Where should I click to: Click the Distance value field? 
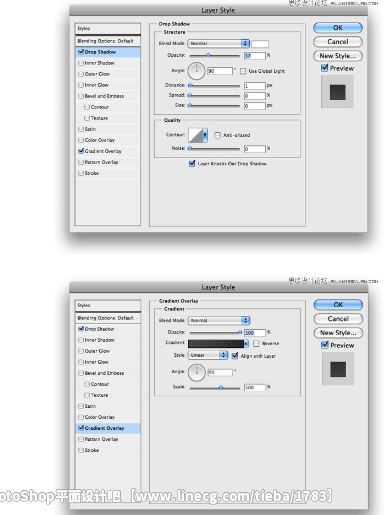pos(255,86)
